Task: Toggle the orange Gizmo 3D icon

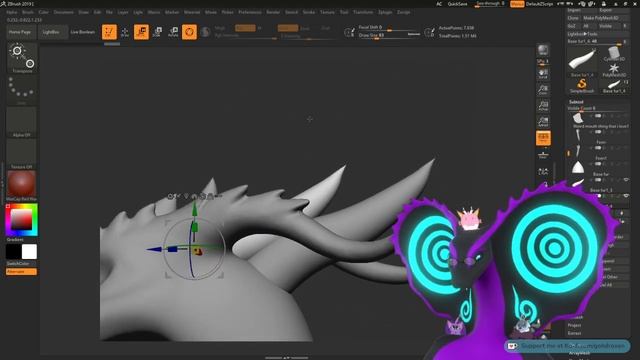Action: pos(189,32)
